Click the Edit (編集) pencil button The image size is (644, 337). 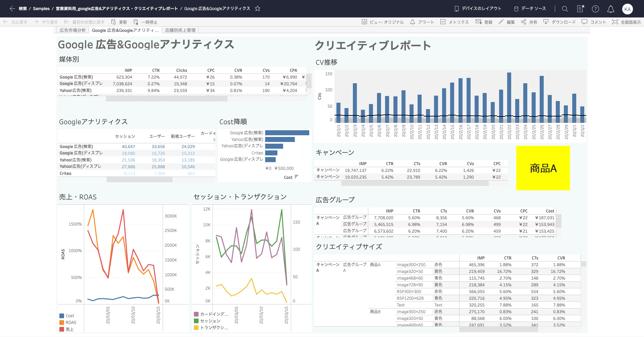(506, 22)
